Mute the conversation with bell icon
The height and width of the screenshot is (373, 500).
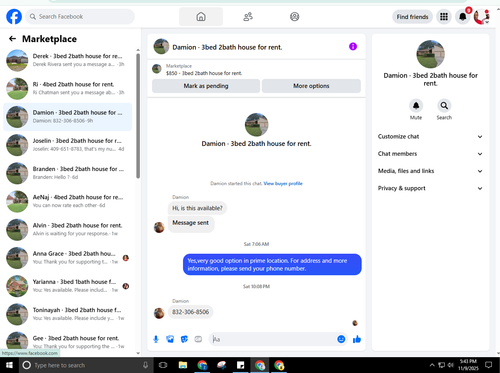416,106
